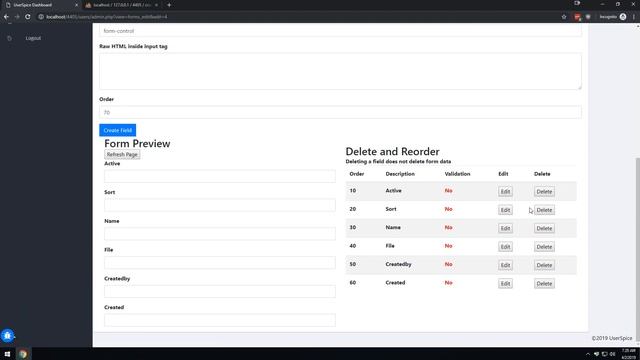Click the Name preview input
The width and height of the screenshot is (640, 360).
(x=220, y=233)
